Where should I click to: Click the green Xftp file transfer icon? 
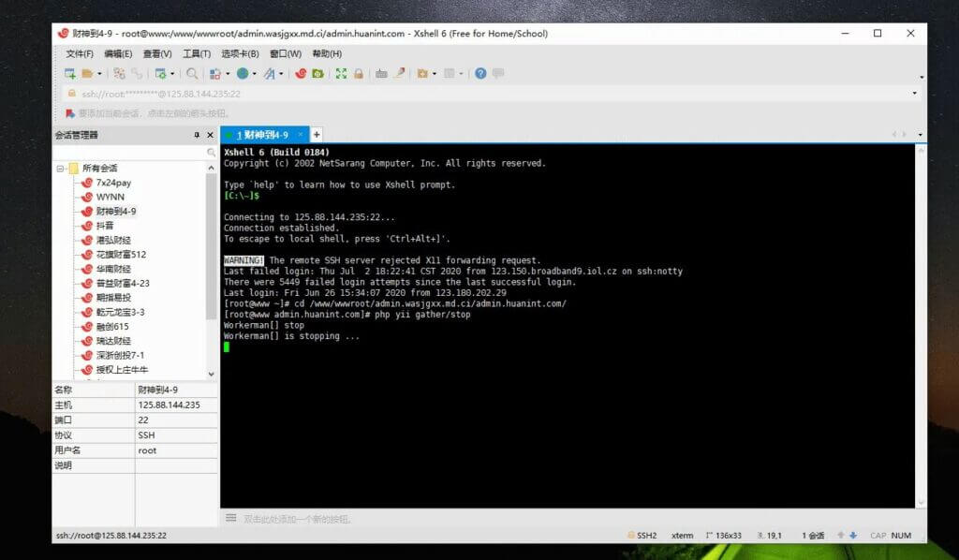[317, 73]
